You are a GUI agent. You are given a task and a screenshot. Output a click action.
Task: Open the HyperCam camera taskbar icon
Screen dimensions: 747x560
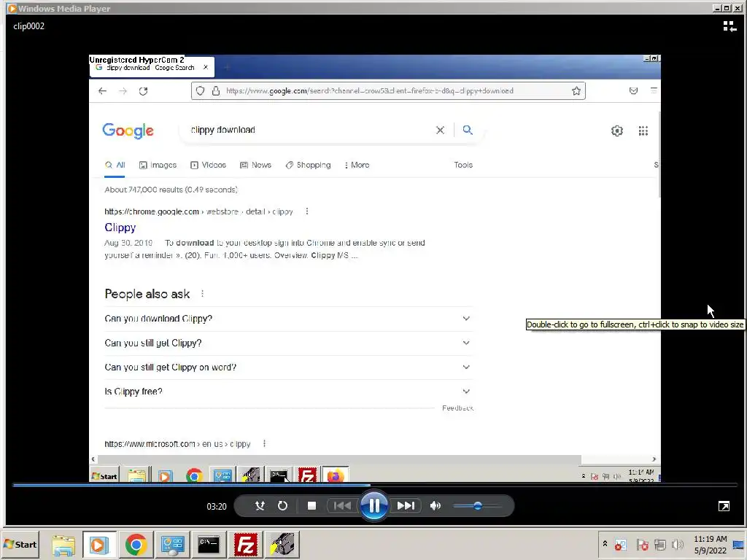click(282, 545)
